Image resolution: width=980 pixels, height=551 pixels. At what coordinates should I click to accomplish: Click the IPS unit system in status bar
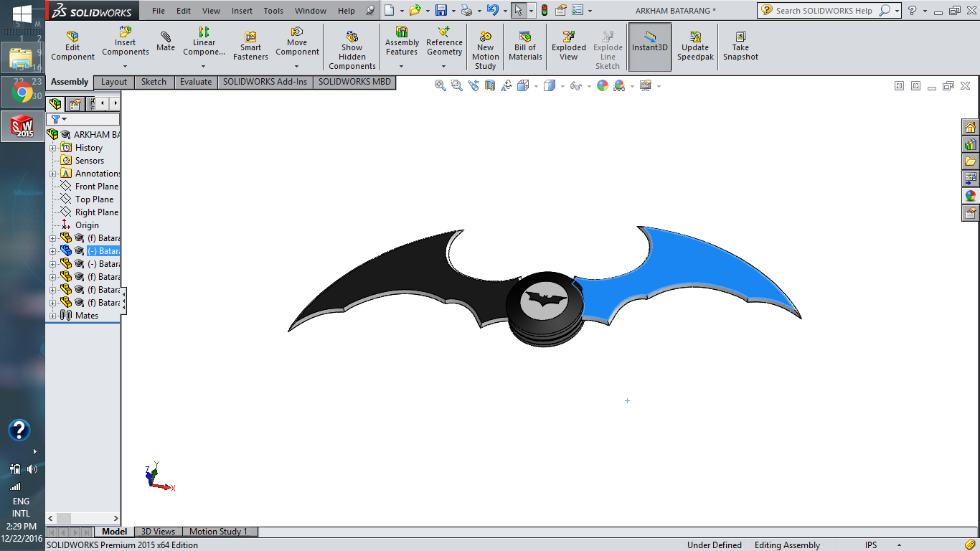[871, 545]
